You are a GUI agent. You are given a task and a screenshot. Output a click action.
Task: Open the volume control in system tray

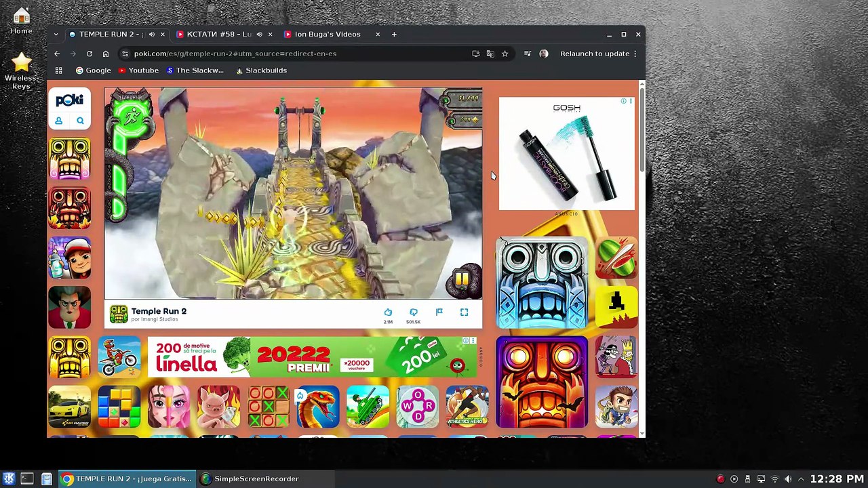point(788,479)
